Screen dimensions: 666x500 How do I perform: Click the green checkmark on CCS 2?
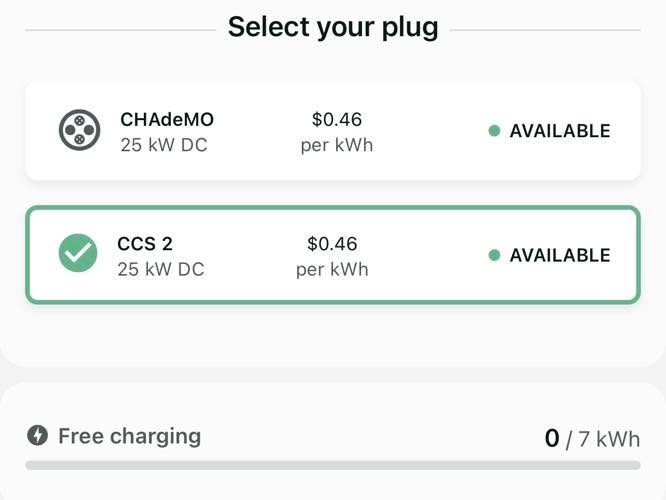click(78, 253)
